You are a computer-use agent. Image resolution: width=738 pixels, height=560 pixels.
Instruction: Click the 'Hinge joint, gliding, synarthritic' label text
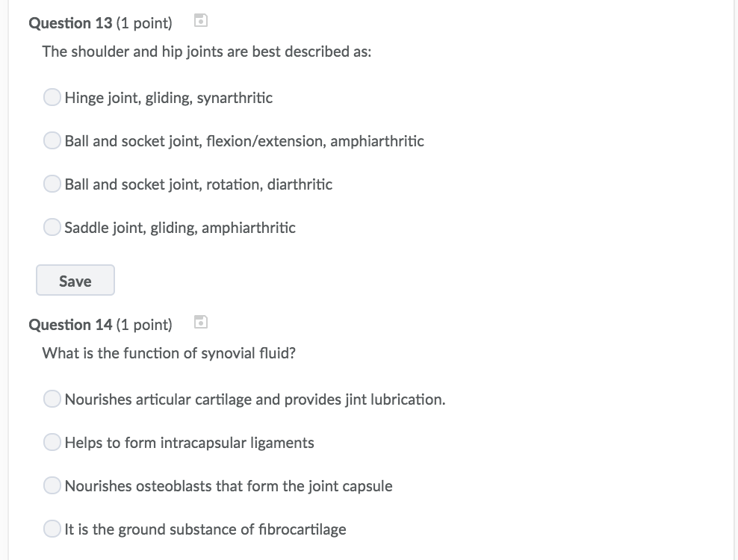(x=169, y=98)
